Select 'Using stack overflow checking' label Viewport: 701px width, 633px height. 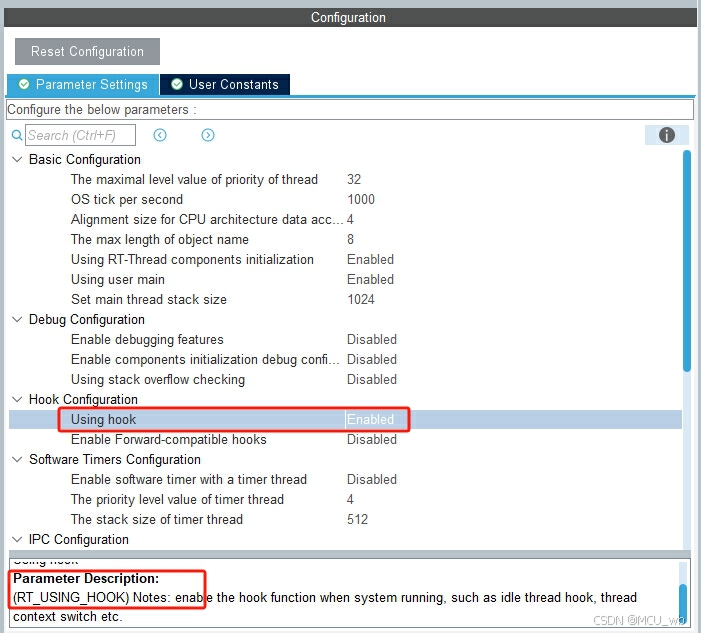click(158, 380)
